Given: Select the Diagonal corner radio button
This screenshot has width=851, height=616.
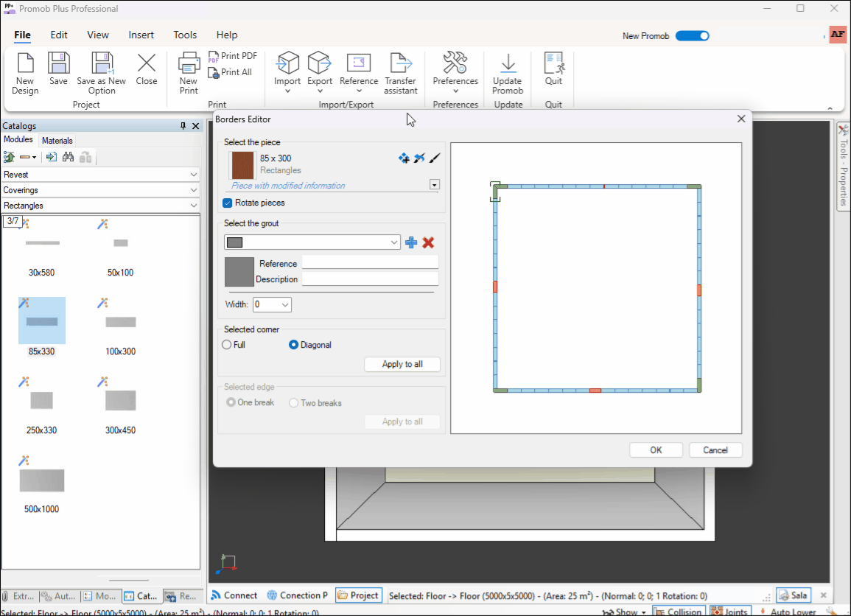Looking at the screenshot, I should click(x=294, y=345).
